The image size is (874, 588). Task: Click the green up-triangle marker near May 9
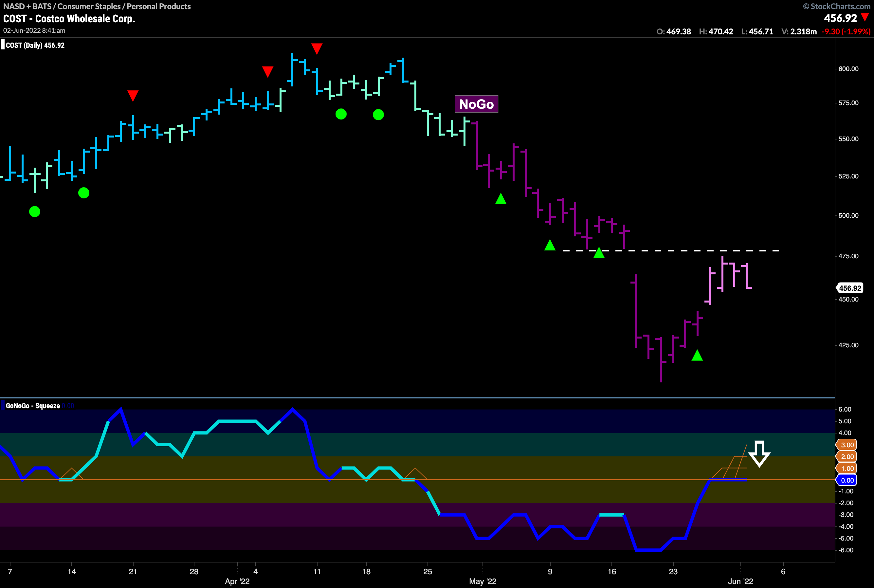coord(550,245)
